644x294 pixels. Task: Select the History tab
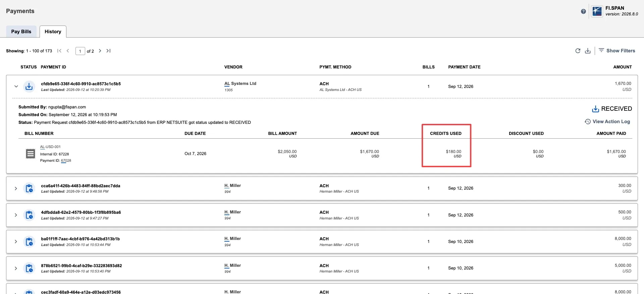coord(53,32)
